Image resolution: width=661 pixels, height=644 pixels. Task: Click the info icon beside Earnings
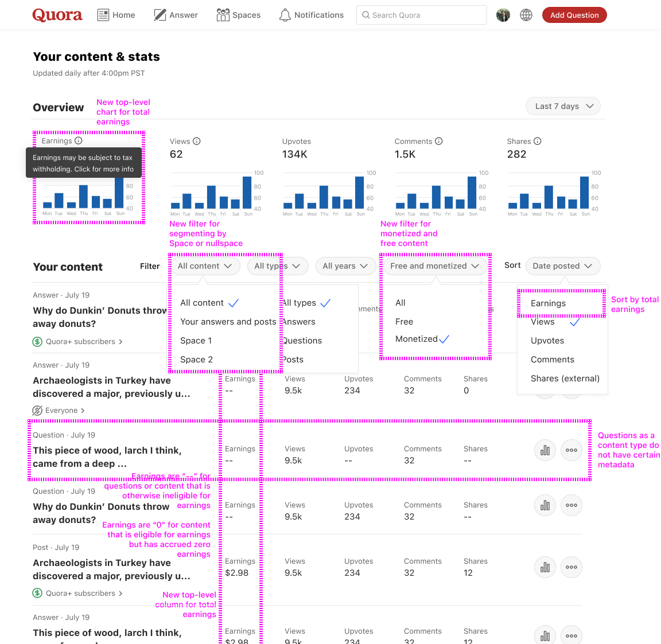click(79, 140)
